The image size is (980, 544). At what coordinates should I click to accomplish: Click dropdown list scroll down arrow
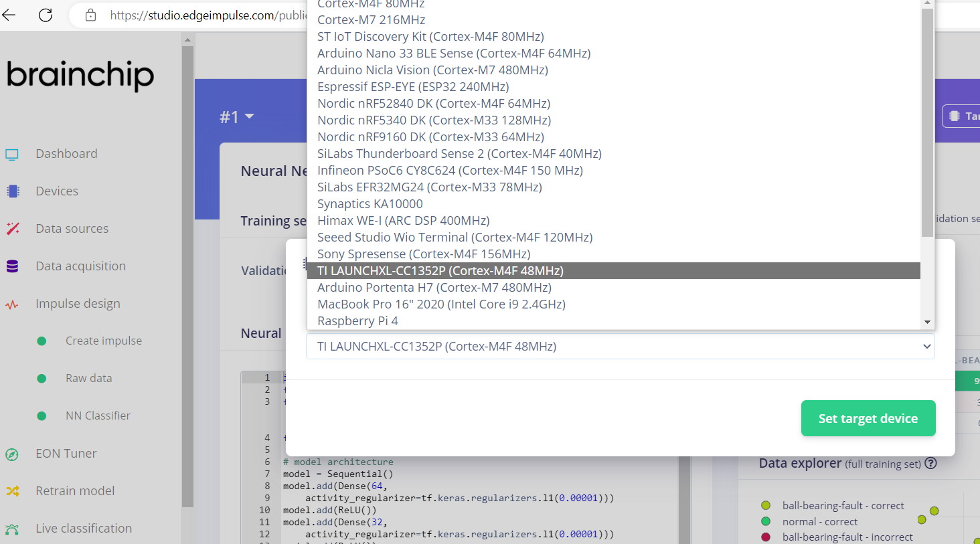(x=927, y=323)
